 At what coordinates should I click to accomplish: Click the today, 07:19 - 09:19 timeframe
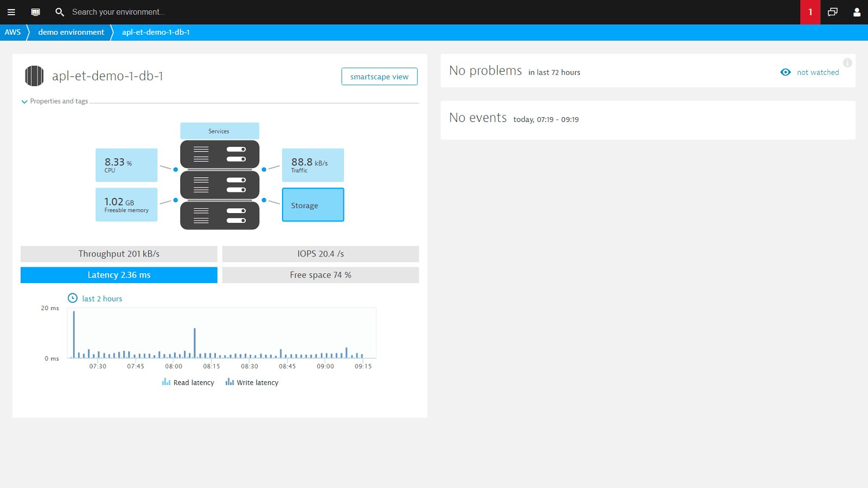click(546, 120)
